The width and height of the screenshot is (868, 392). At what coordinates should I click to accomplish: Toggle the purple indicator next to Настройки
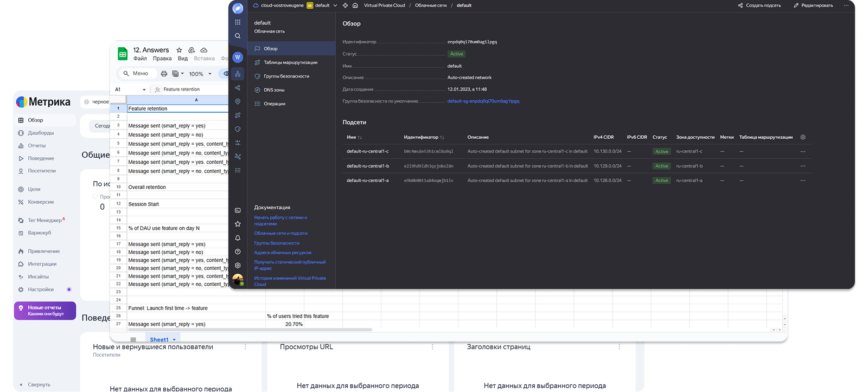click(69, 290)
